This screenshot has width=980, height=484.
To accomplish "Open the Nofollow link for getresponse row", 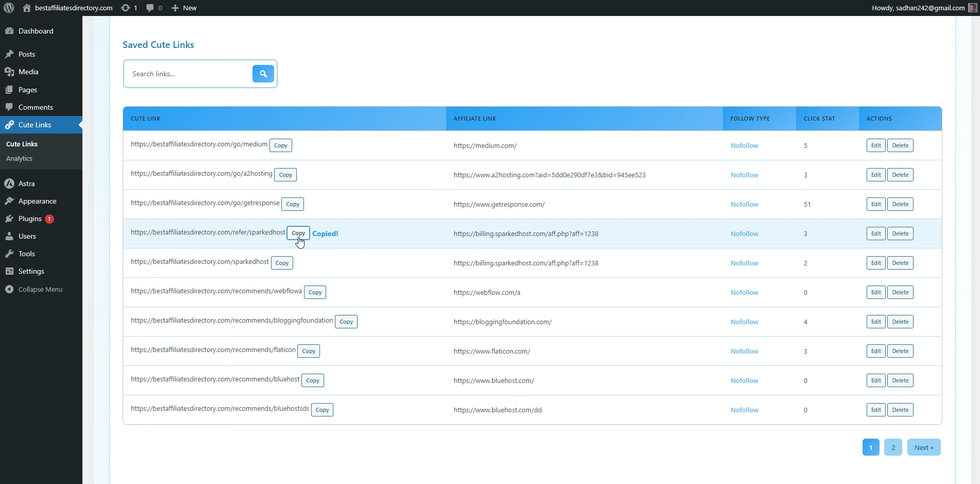I will pos(744,204).
